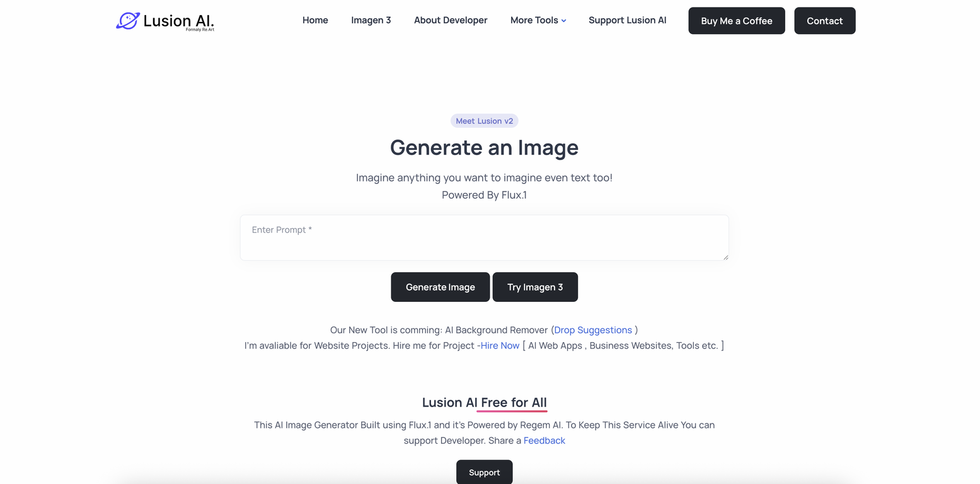This screenshot has height=484, width=980.
Task: Grab the prompt textarea resize handle
Action: pyautogui.click(x=725, y=256)
